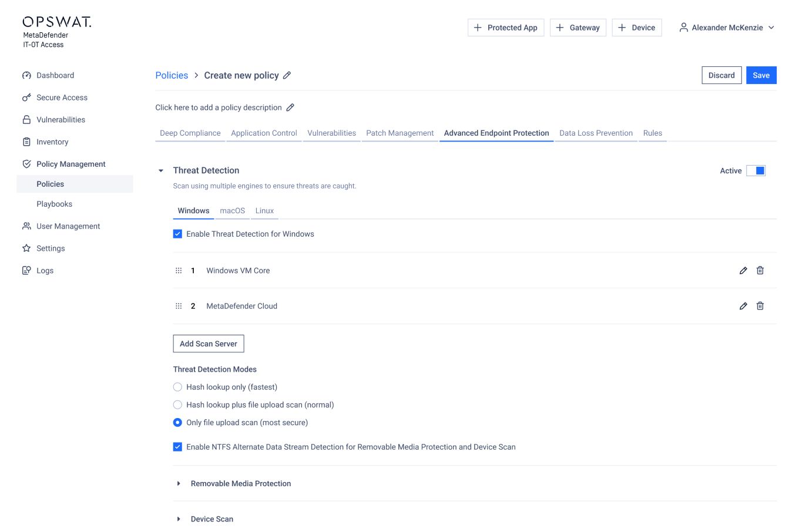Image resolution: width=799 pixels, height=532 pixels.
Task: Delete the Windows VM Core scan server
Action: 760,270
